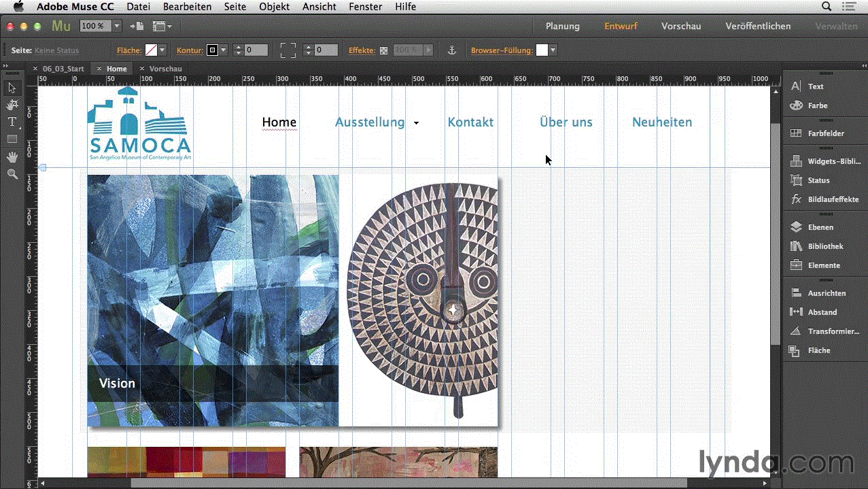Switch to Vorschau mode in top bar
This screenshot has width=868, height=489.
(x=681, y=26)
